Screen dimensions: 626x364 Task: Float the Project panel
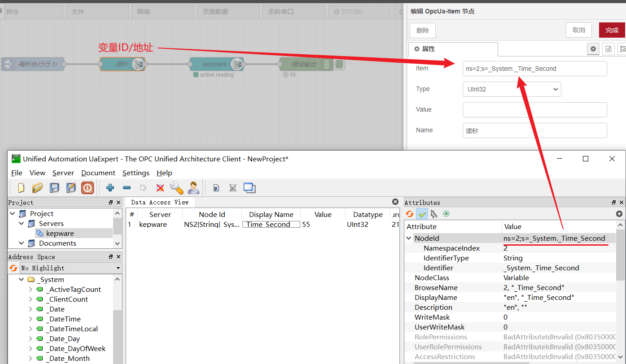click(111, 203)
